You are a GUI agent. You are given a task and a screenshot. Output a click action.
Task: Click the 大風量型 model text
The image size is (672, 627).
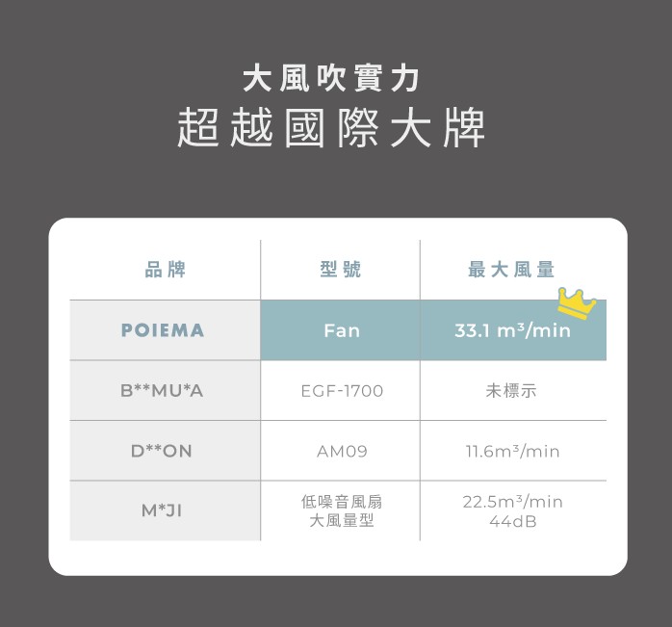coord(341,521)
